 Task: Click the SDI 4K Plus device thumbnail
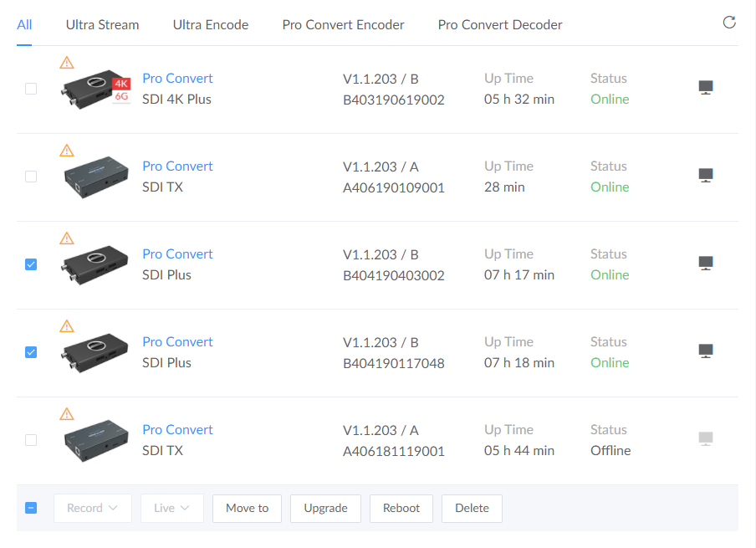click(95, 90)
